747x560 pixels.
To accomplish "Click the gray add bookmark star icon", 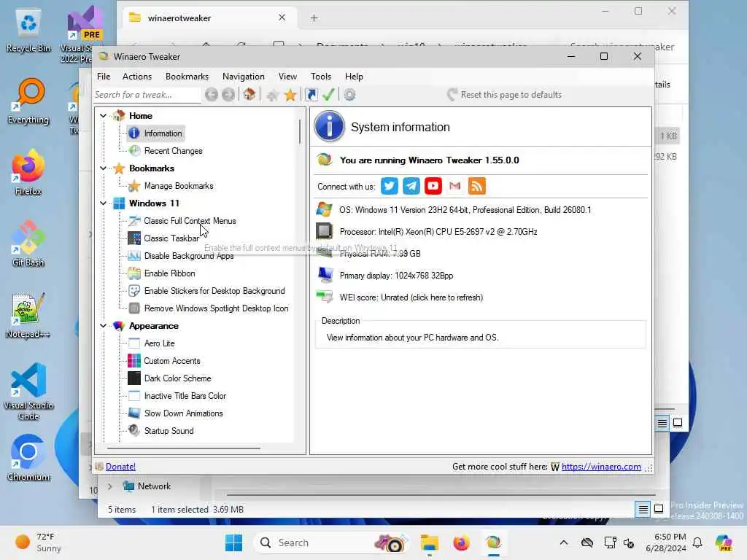I will click(x=273, y=96).
